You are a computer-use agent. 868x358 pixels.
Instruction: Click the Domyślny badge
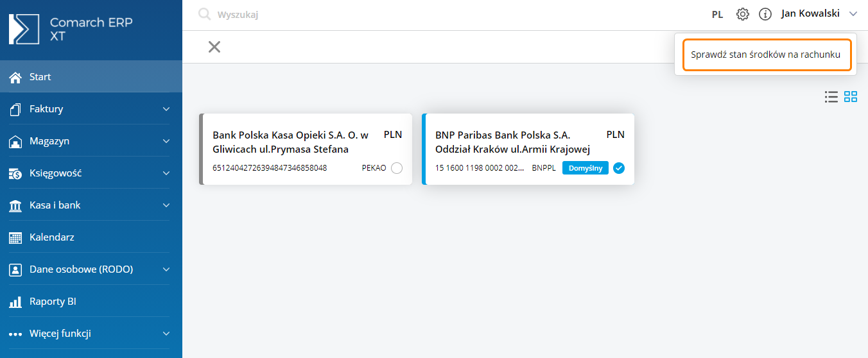[x=585, y=168]
